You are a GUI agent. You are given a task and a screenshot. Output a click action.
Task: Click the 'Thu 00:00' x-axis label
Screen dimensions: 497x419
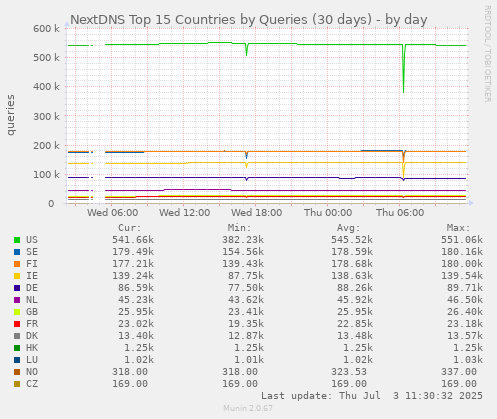pyautogui.click(x=328, y=213)
